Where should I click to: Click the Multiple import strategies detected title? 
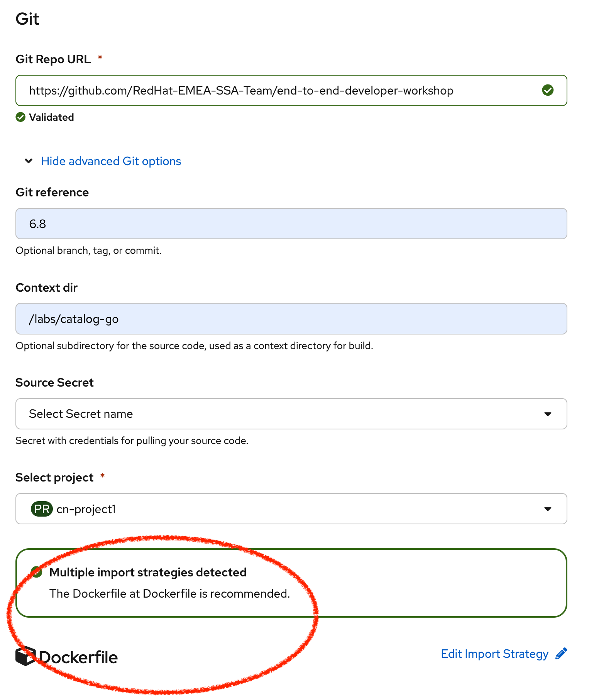click(148, 572)
